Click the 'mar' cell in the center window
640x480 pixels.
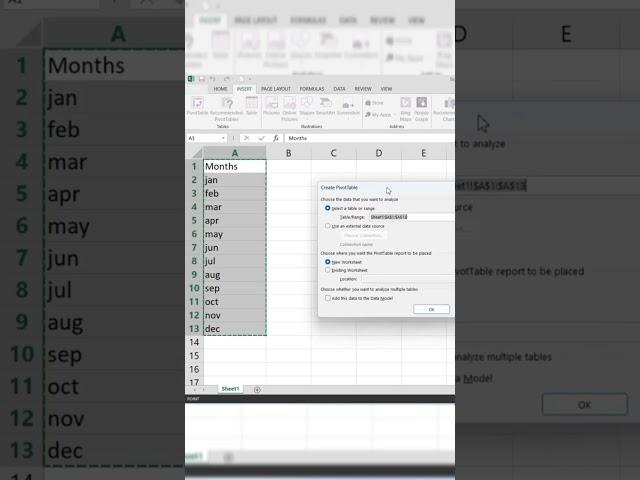[235, 207]
